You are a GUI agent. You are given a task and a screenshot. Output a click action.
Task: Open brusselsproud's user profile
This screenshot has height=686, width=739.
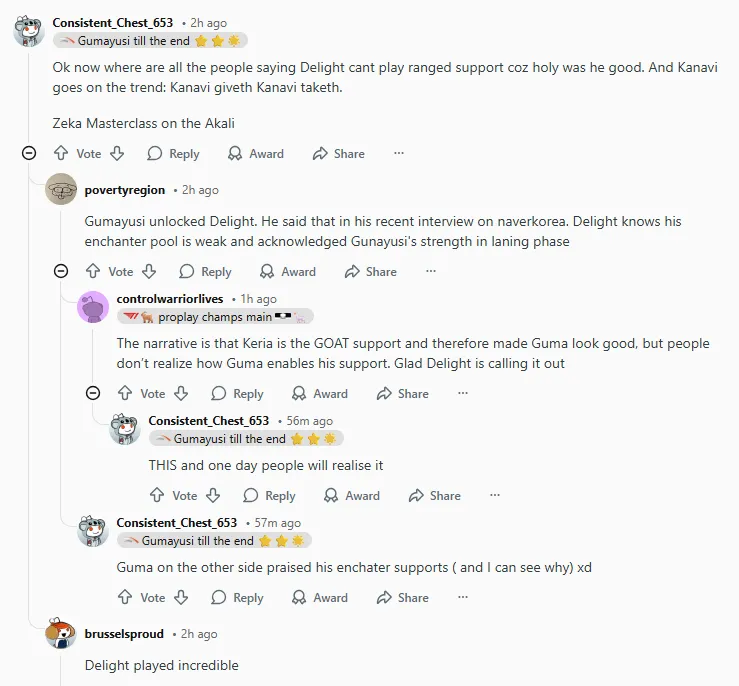[124, 634]
